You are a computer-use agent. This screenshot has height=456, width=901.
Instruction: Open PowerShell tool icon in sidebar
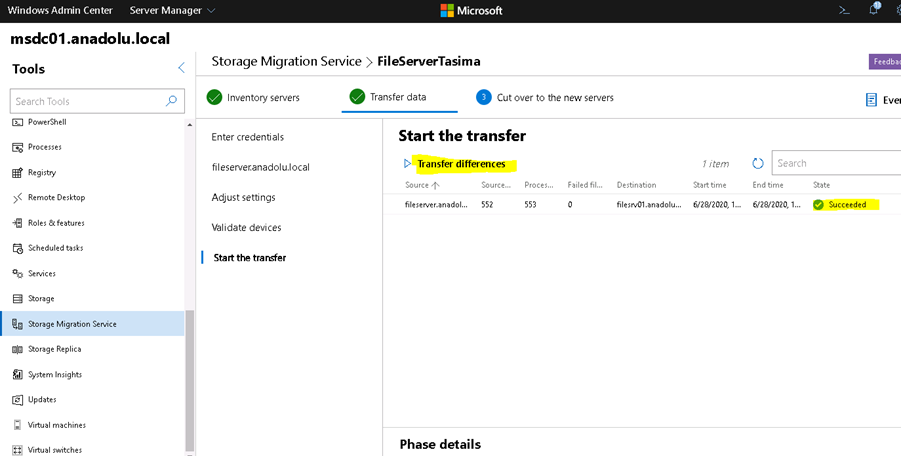coord(17,122)
